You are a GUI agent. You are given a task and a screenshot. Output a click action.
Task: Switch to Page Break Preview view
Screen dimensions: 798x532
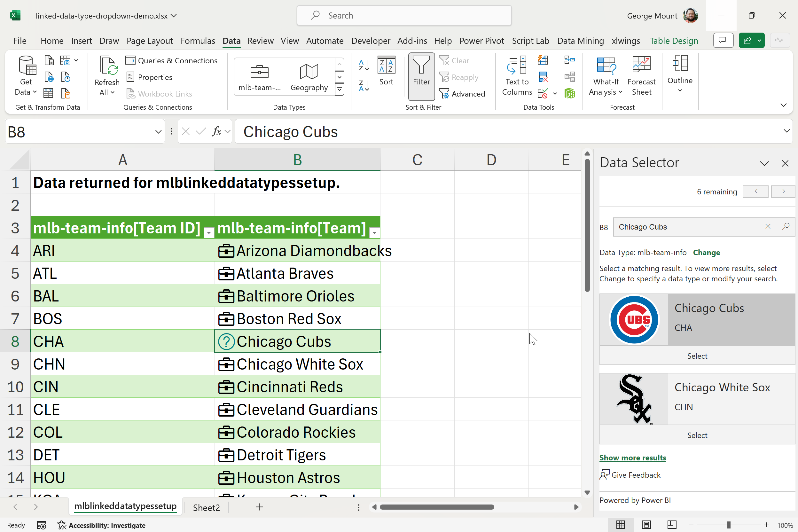(672, 525)
